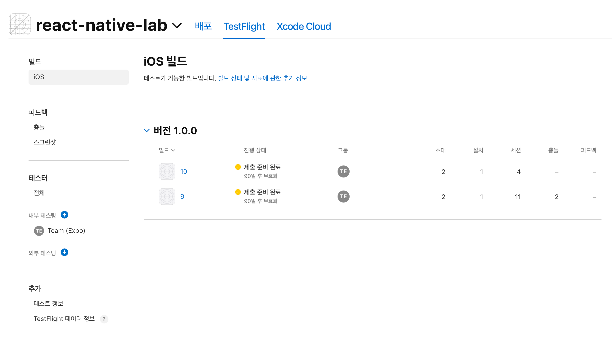Open the Team (Expo) internal group
The image size is (612, 364).
point(66,231)
